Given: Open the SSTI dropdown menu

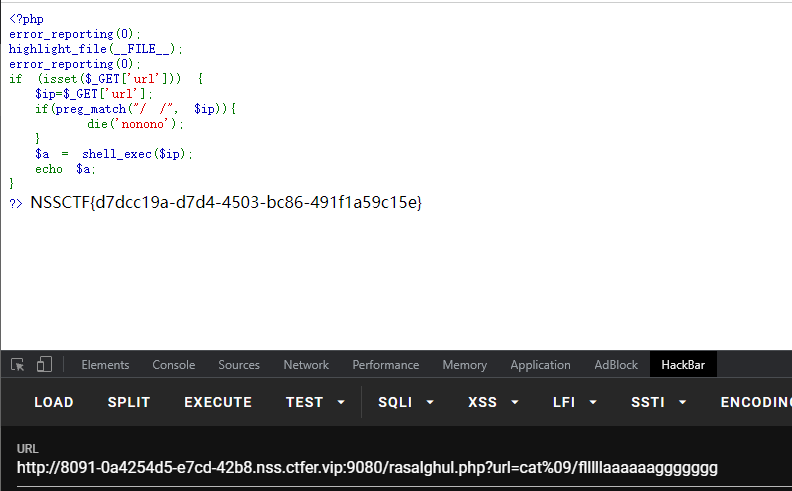Looking at the screenshot, I should [x=659, y=402].
